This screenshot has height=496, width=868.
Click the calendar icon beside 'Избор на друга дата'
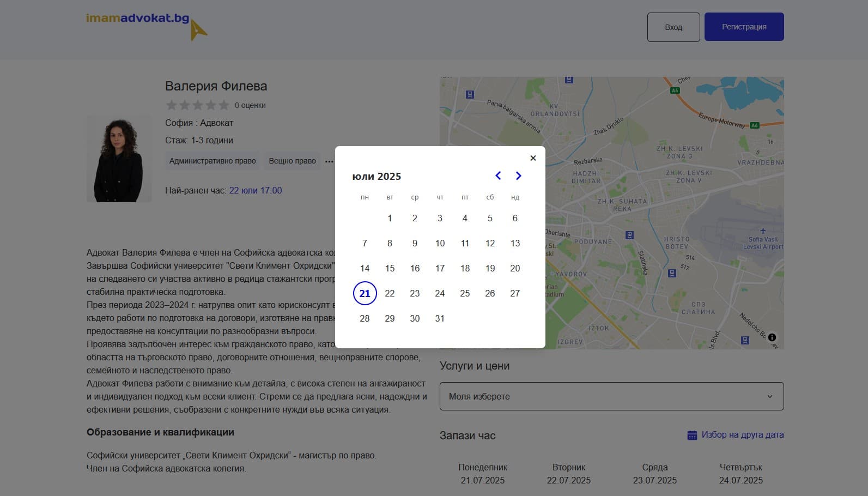[692, 435]
